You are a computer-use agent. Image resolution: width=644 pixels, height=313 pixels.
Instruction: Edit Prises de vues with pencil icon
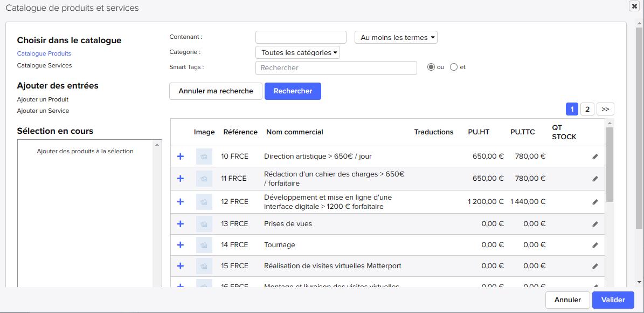click(595, 224)
